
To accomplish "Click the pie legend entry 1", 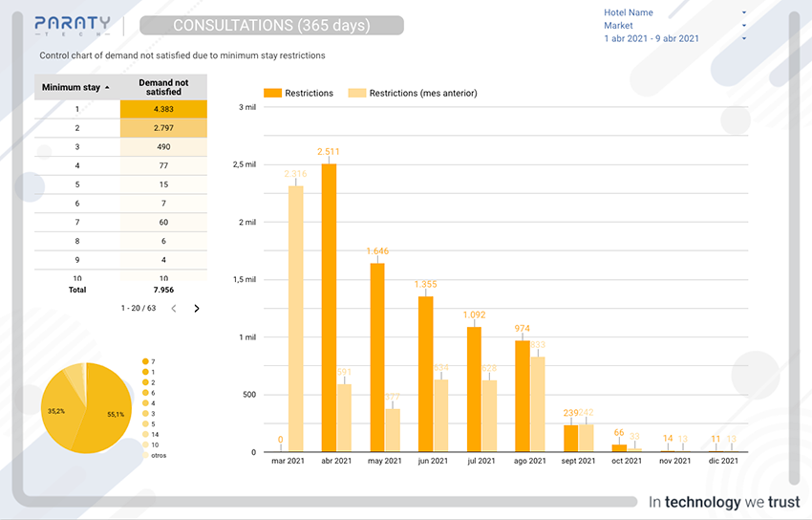I will (x=149, y=372).
